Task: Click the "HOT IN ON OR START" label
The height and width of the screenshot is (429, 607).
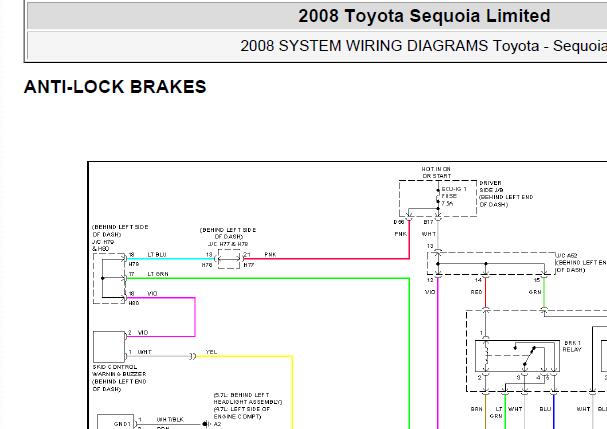Action: pyautogui.click(x=436, y=173)
